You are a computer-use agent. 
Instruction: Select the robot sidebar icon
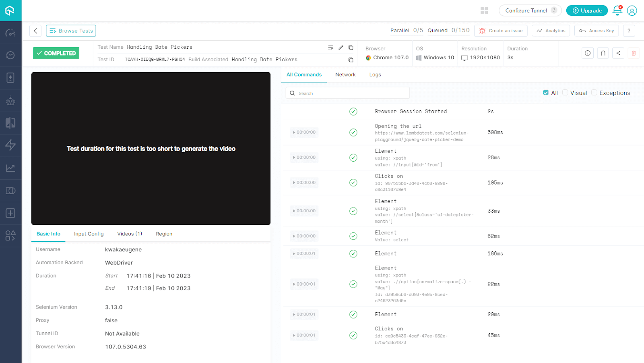pos(10,100)
